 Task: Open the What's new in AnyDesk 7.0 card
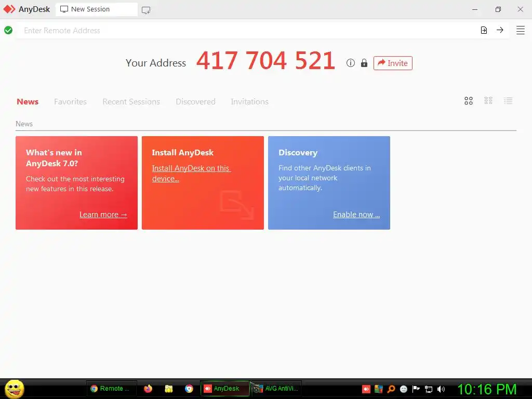(x=77, y=183)
